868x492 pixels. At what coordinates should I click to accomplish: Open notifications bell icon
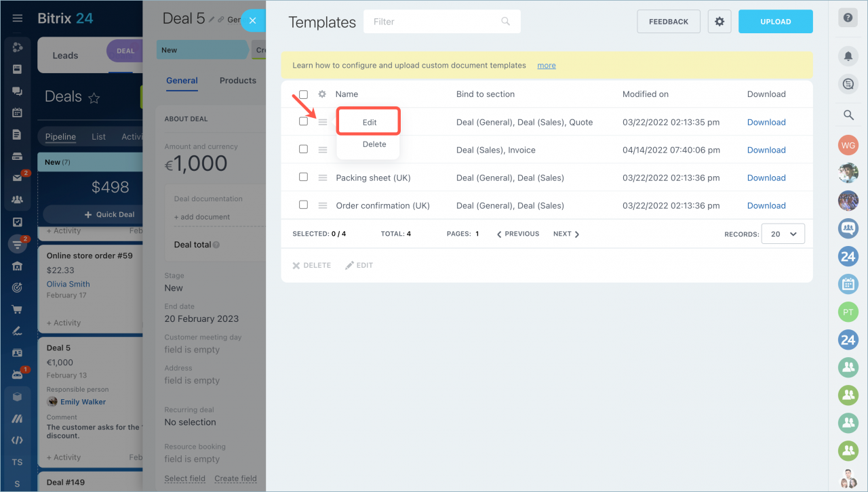click(x=848, y=56)
